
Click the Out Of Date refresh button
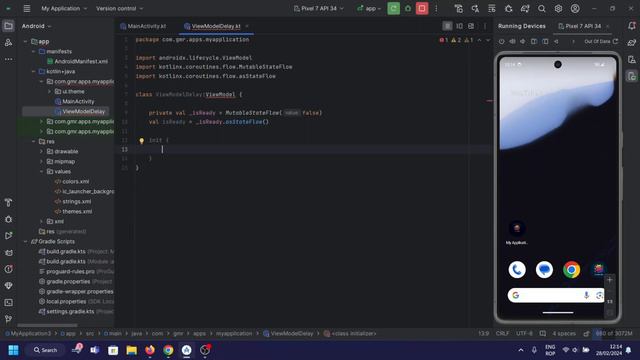pyautogui.click(x=616, y=41)
